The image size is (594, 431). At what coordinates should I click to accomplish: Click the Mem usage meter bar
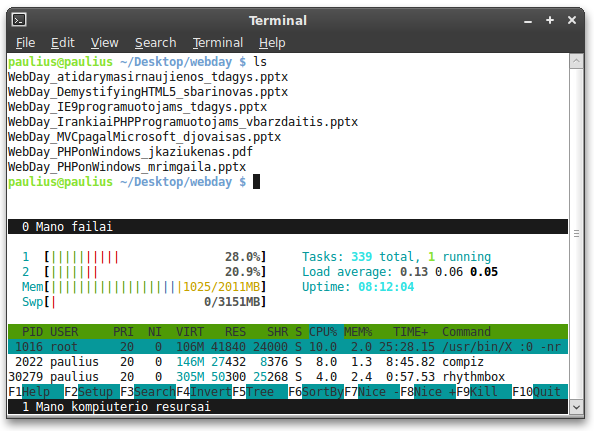155,287
